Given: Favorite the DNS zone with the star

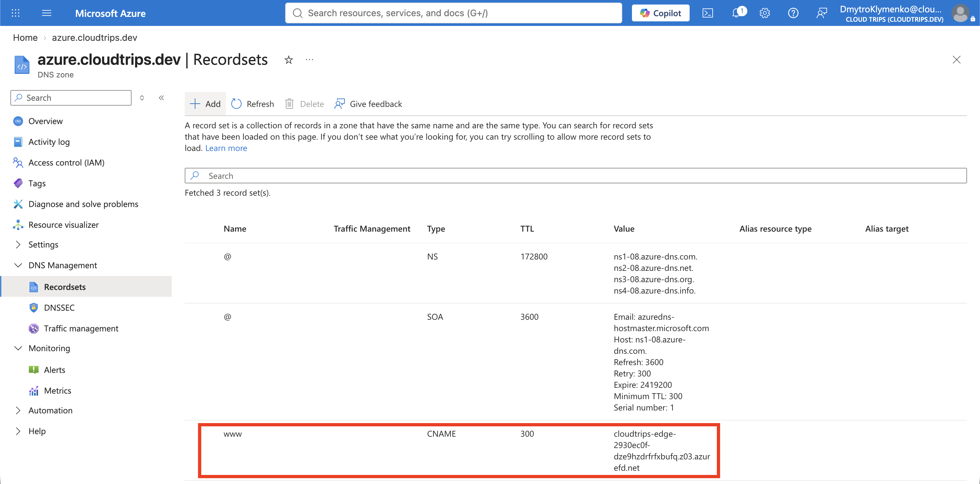Looking at the screenshot, I should pyautogui.click(x=289, y=60).
